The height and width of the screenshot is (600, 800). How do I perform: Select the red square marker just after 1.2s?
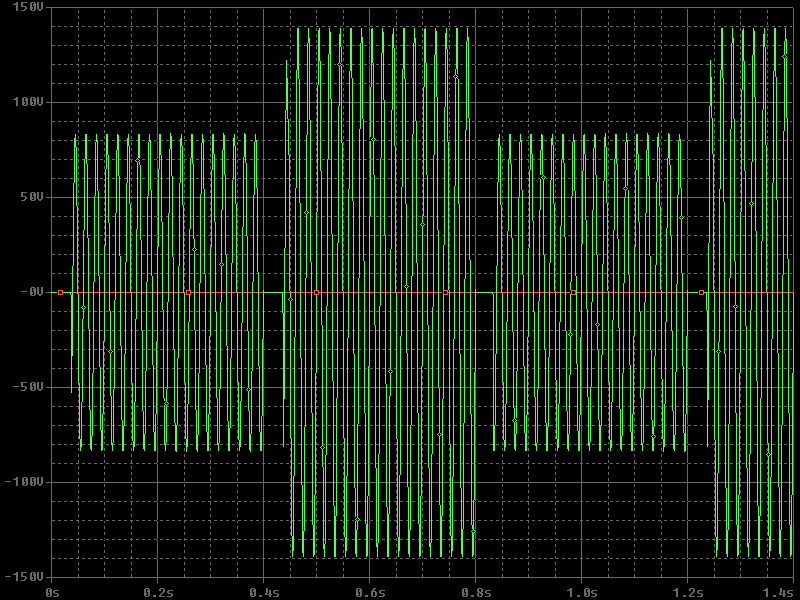pyautogui.click(x=702, y=292)
